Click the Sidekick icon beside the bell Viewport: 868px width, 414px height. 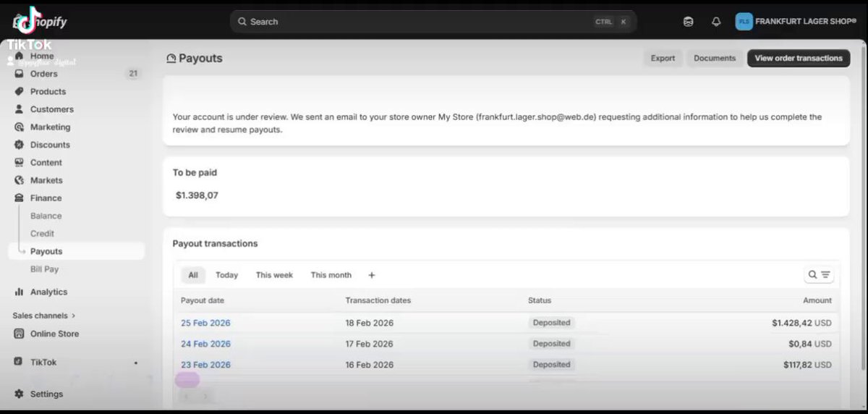pos(688,22)
